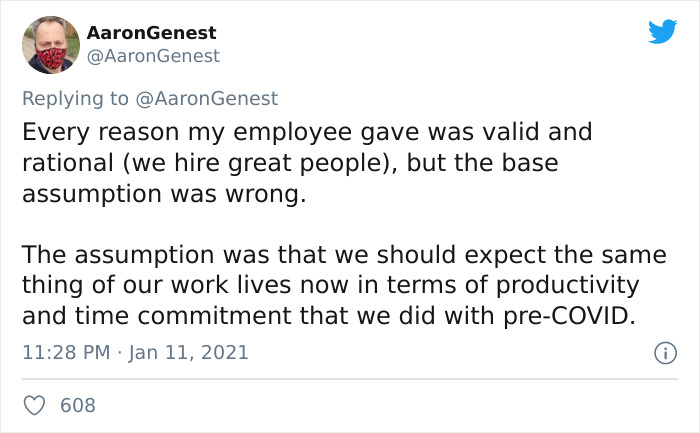Open the tweet info circle icon
The height and width of the screenshot is (433, 700).
665,353
